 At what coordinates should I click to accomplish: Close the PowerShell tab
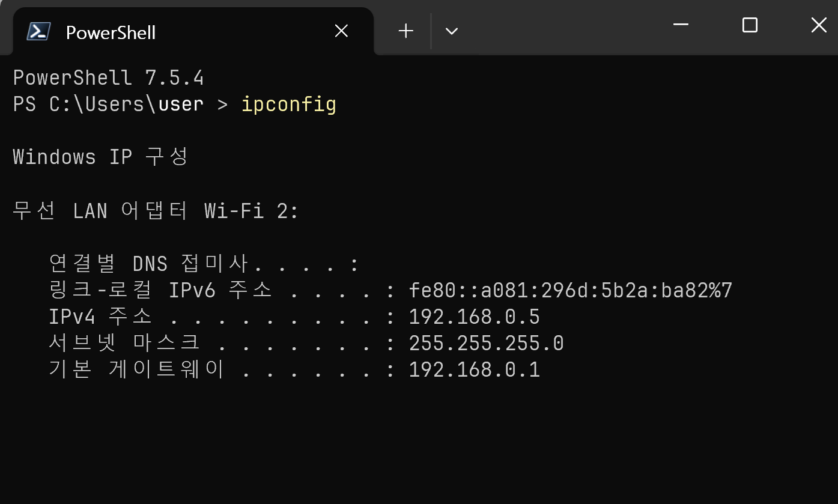point(341,31)
